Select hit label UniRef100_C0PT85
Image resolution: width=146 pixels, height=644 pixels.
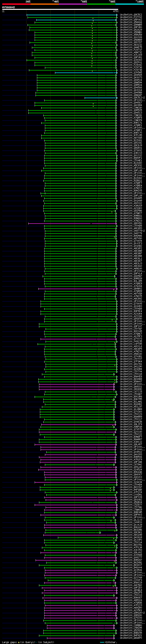[x=131, y=344]
